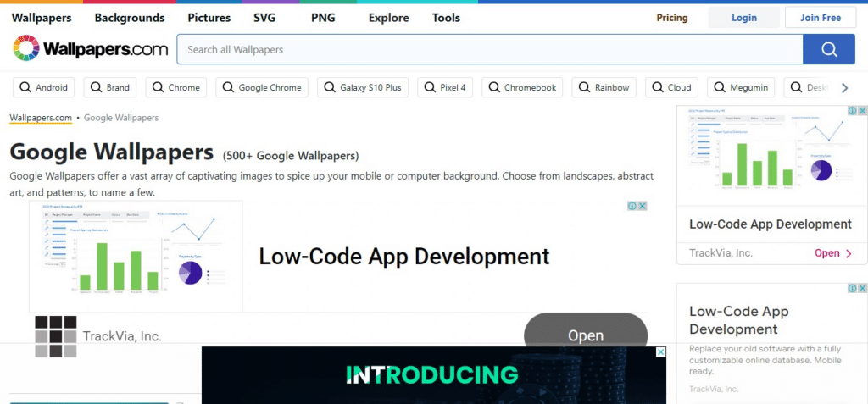
Task: Go to the Pricing page
Action: click(x=672, y=18)
